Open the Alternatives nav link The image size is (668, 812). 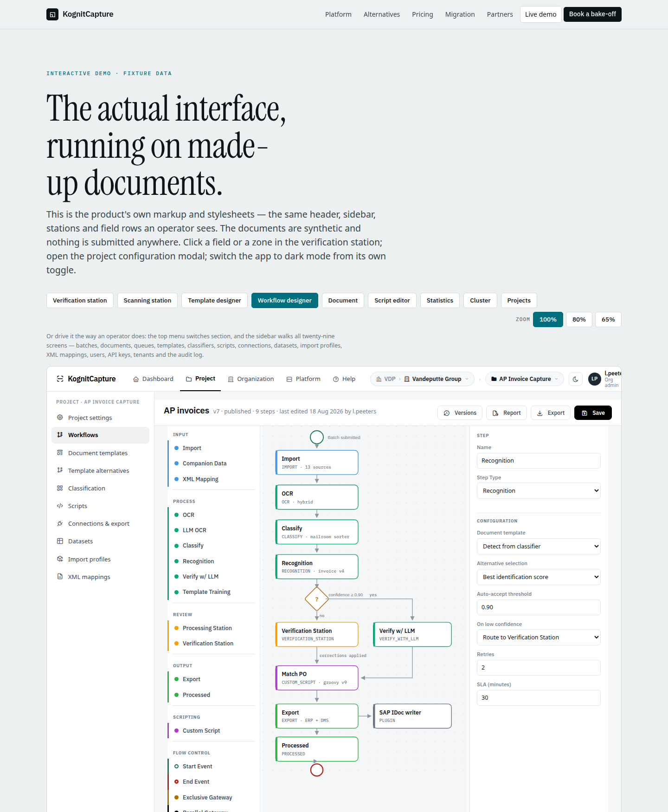[382, 14]
